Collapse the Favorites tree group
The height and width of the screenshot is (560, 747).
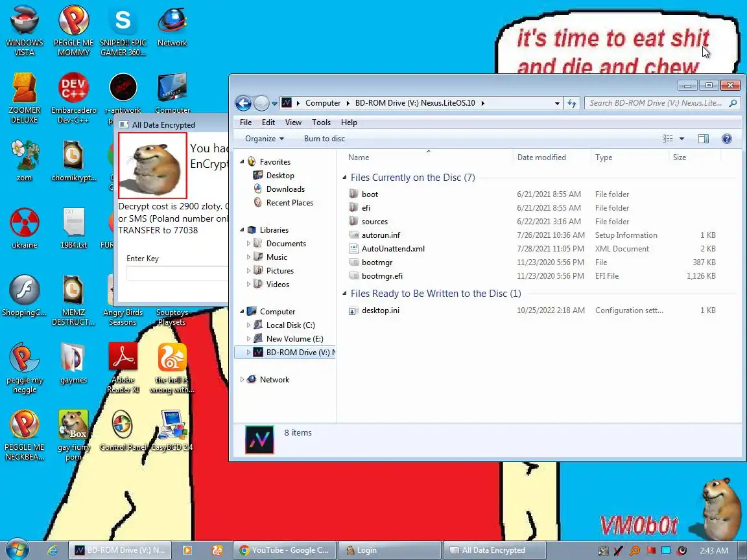(x=242, y=162)
